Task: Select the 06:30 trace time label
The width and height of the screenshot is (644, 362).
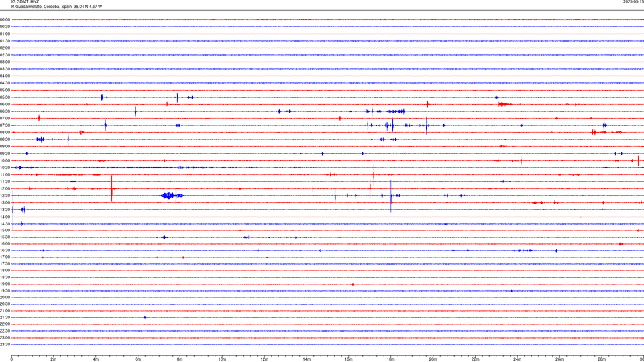Action: pos(5,111)
